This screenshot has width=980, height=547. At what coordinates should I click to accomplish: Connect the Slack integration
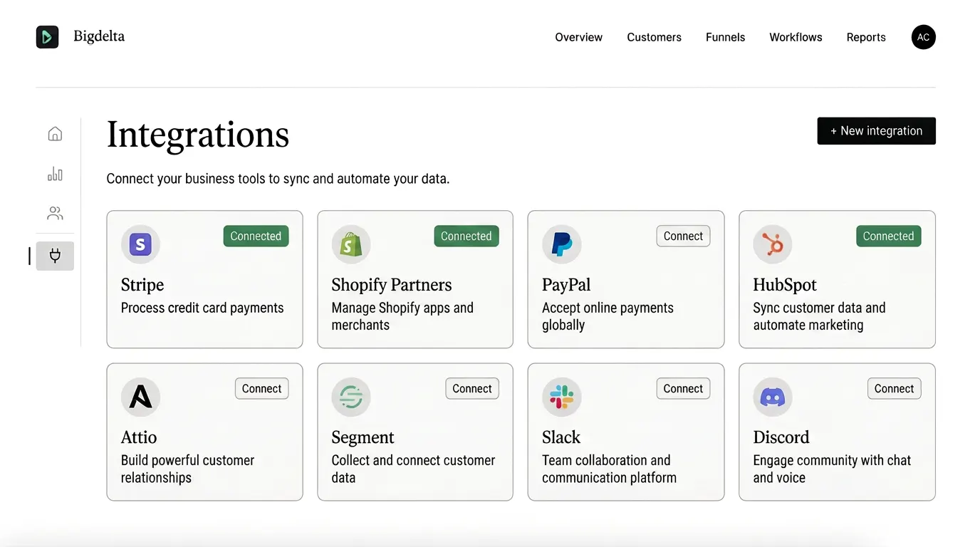click(683, 389)
